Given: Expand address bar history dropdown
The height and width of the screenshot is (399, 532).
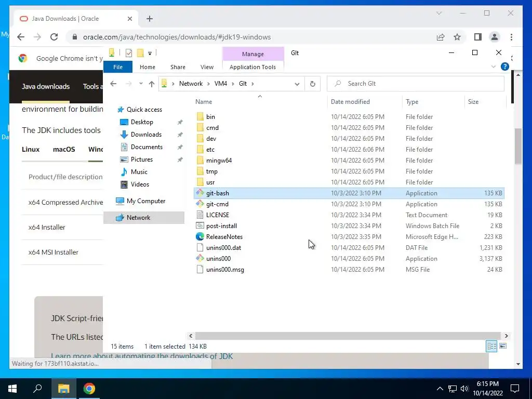Looking at the screenshot, I should pos(297,84).
